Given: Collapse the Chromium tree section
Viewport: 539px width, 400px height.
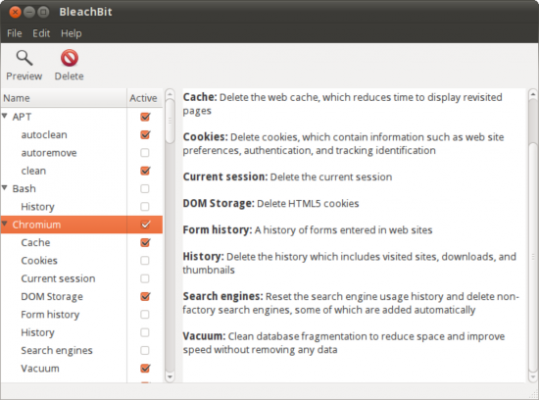Looking at the screenshot, I should pos(5,224).
